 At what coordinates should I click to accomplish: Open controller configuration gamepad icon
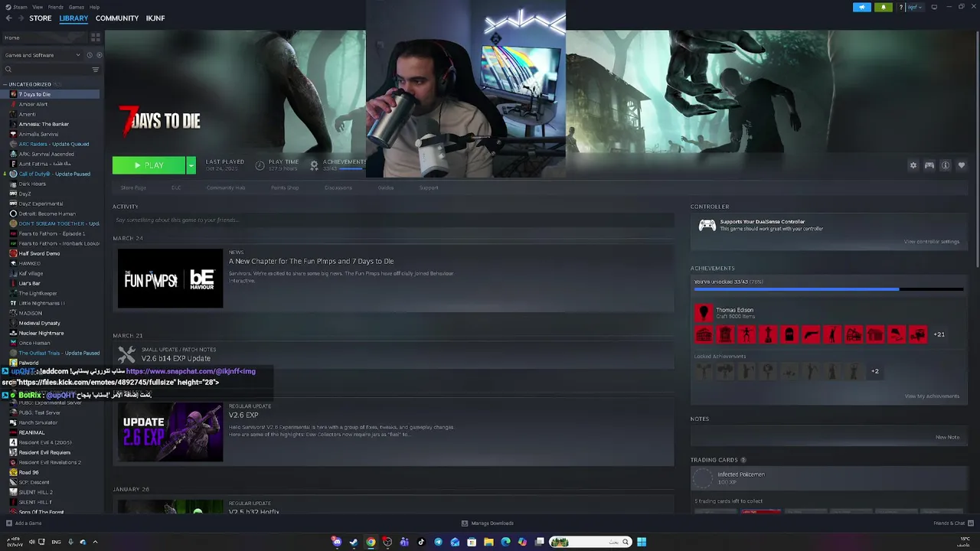929,165
